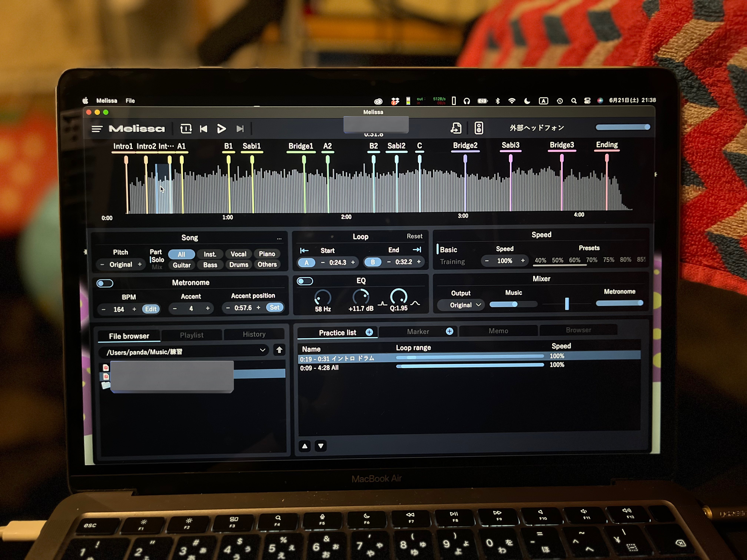
Task: Skip to the previous track
Action: pyautogui.click(x=204, y=129)
